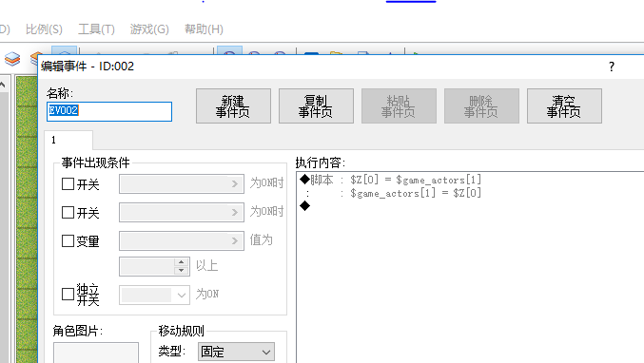Click the 角色图片 graphic box
Viewport: 644px width, 363px height.
coord(96,353)
